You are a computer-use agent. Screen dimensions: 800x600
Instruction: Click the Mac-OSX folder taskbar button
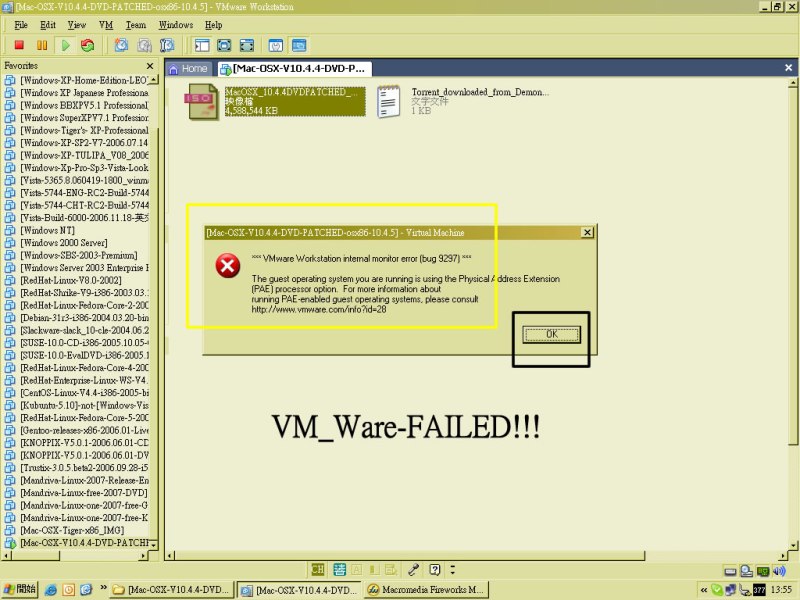tap(171, 590)
